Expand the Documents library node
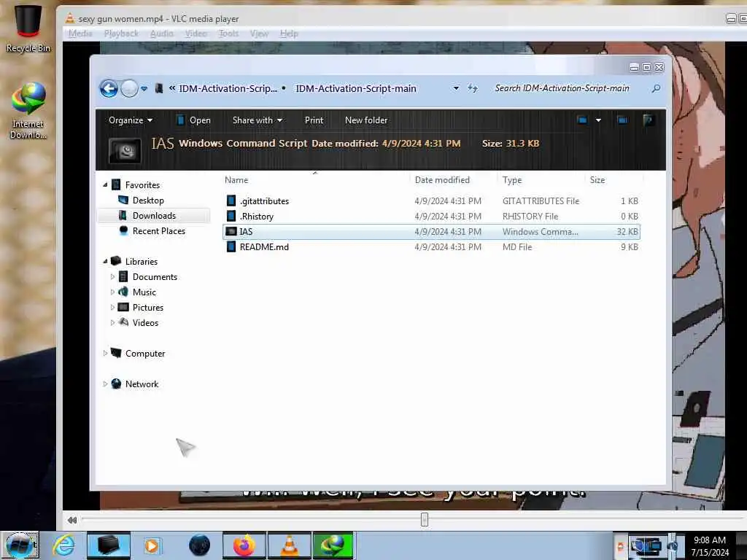 [x=112, y=276]
